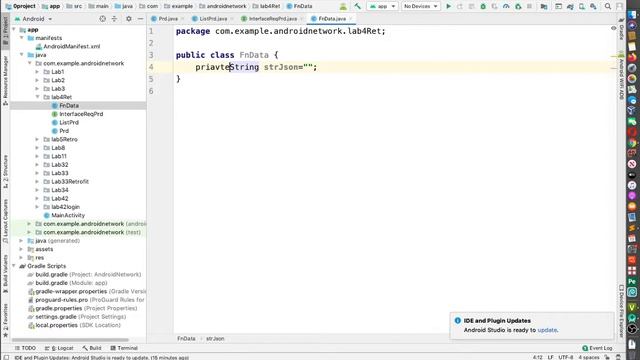Click the FnData breadcrumb at editor bottom
This screenshot has height=360, width=640.
click(x=186, y=339)
